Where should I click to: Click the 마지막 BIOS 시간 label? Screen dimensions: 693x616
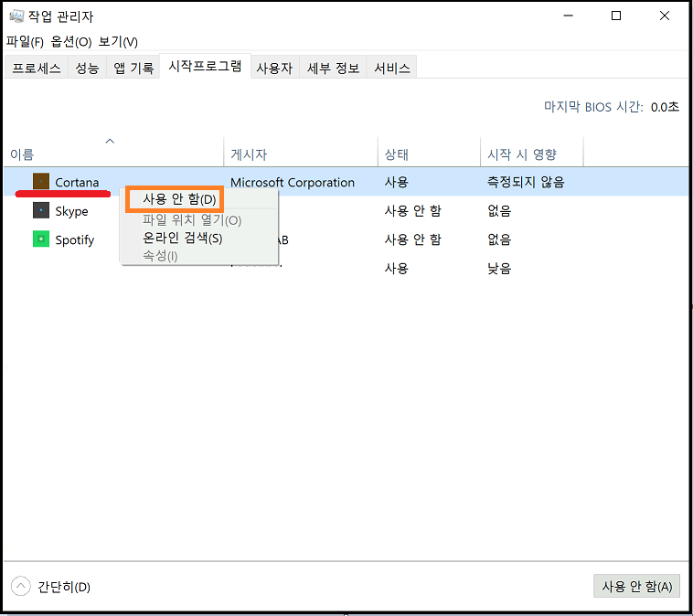tap(593, 107)
